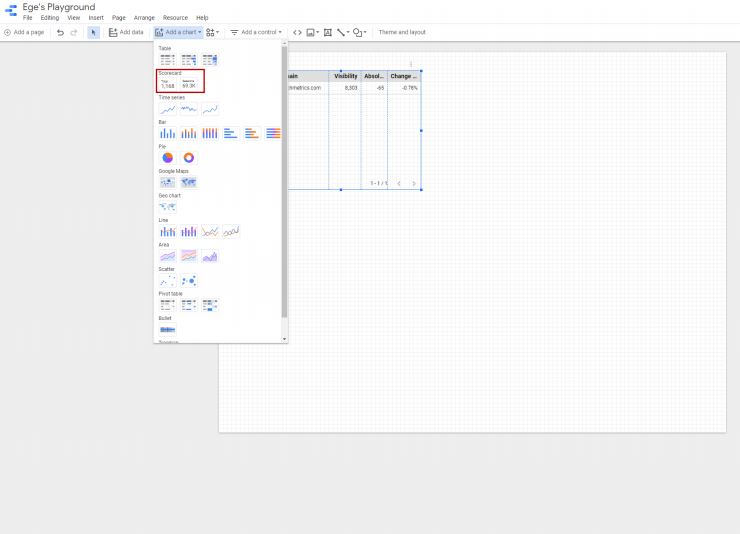
Task: Insert a time series chart
Action: 168,109
